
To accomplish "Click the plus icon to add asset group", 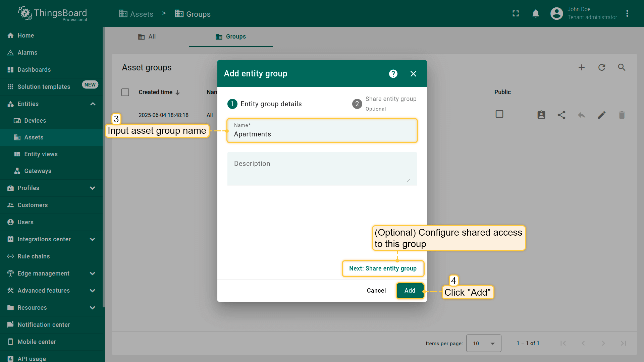I will (581, 67).
